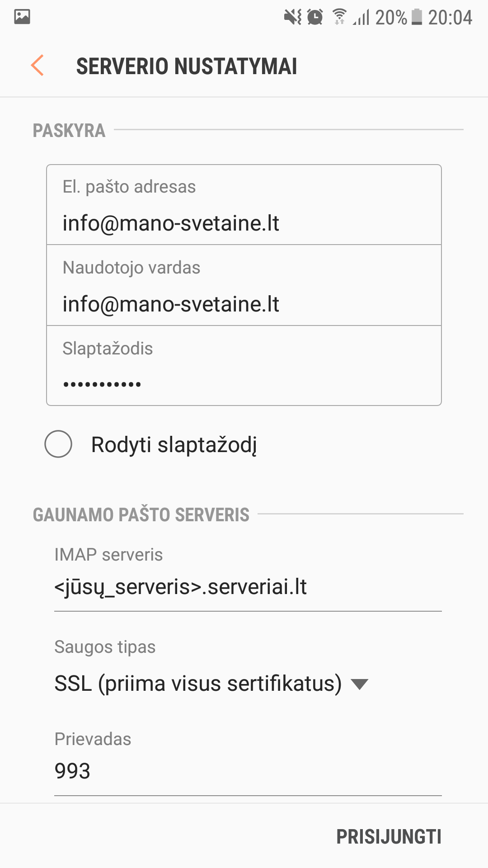Change the Prievadas port value 993
The height and width of the screenshot is (868, 488).
[x=248, y=771]
